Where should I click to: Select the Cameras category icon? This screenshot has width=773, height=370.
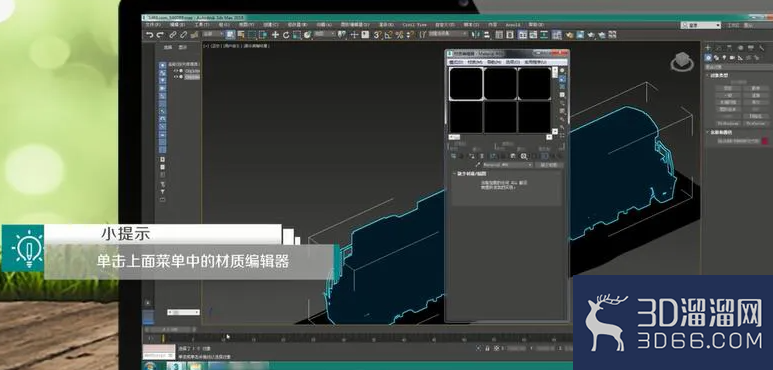click(732, 58)
